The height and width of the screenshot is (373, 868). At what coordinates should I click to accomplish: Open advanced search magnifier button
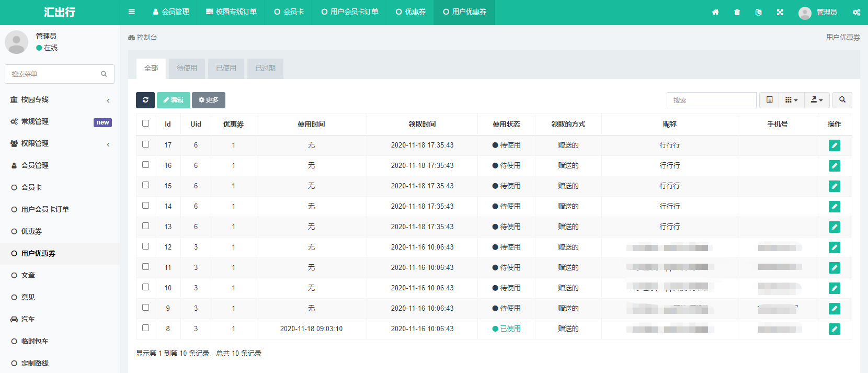842,100
